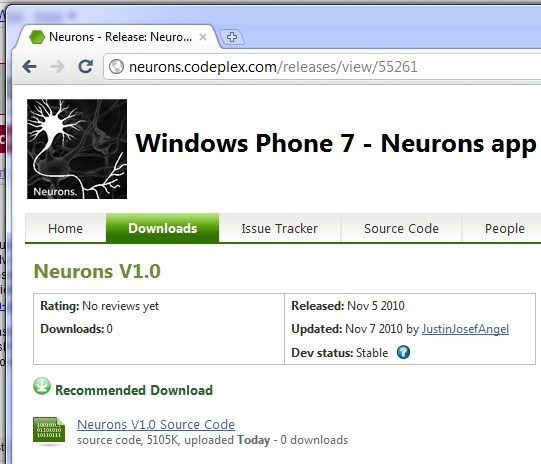The height and width of the screenshot is (464, 541).
Task: Open the People tab
Action: [x=505, y=228]
